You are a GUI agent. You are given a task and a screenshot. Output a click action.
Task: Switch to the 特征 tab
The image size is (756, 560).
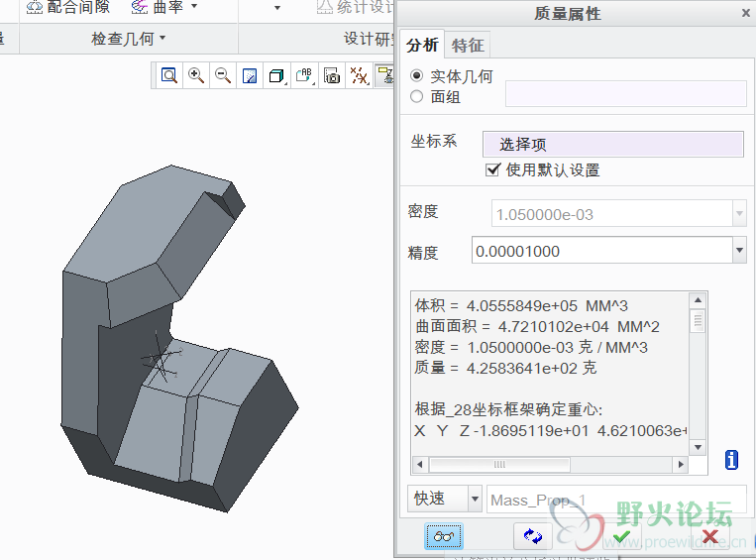[468, 46]
